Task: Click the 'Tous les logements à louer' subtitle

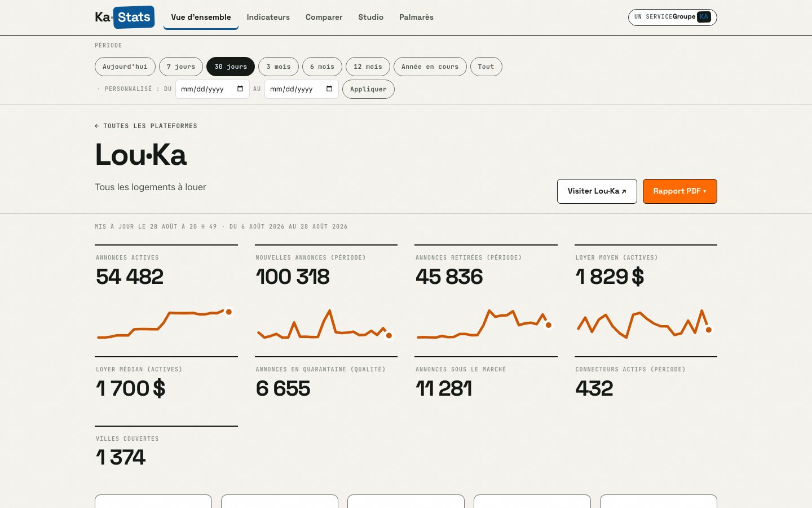Action: pos(151,187)
